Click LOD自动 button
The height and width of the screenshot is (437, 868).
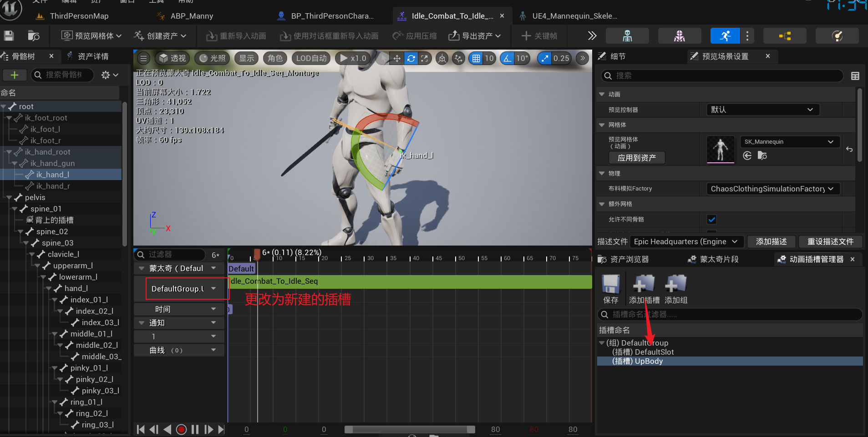pyautogui.click(x=311, y=58)
